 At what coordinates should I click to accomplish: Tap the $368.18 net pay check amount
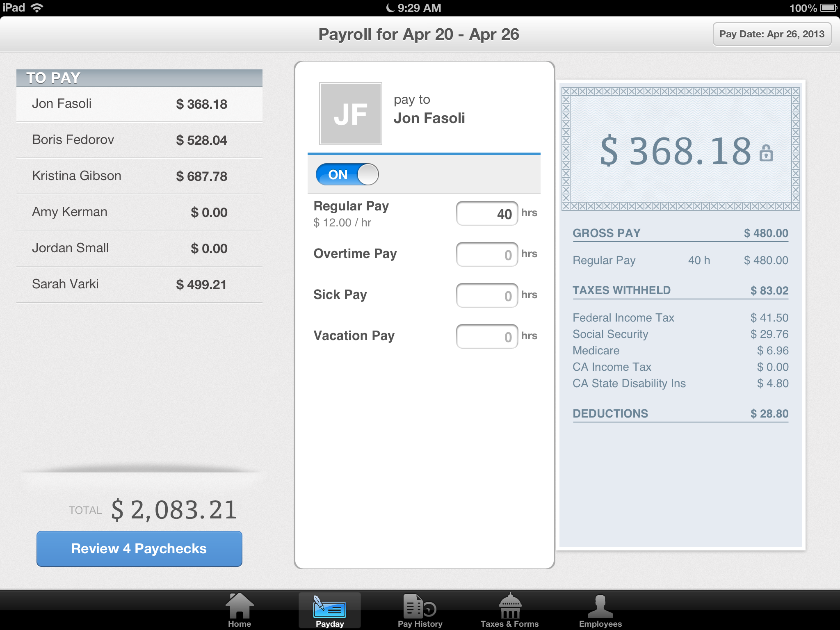tap(676, 151)
